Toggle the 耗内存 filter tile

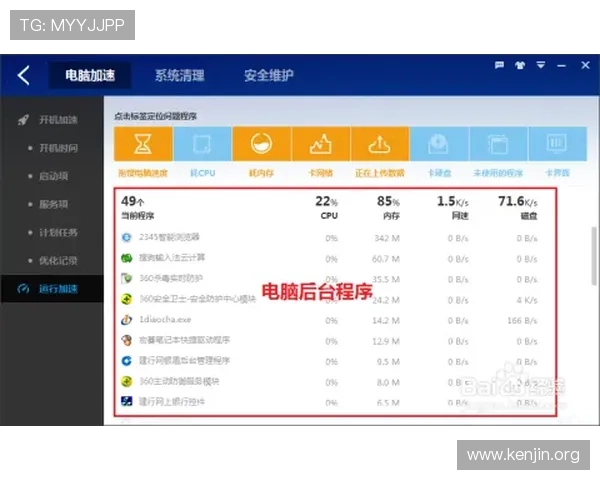click(262, 144)
